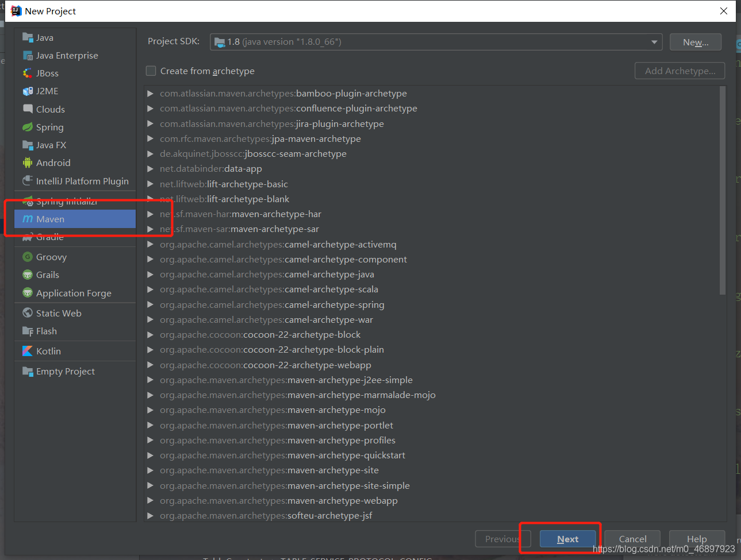741x560 pixels.
Task: Select camel-archetype-scala row text
Action: pos(269,289)
